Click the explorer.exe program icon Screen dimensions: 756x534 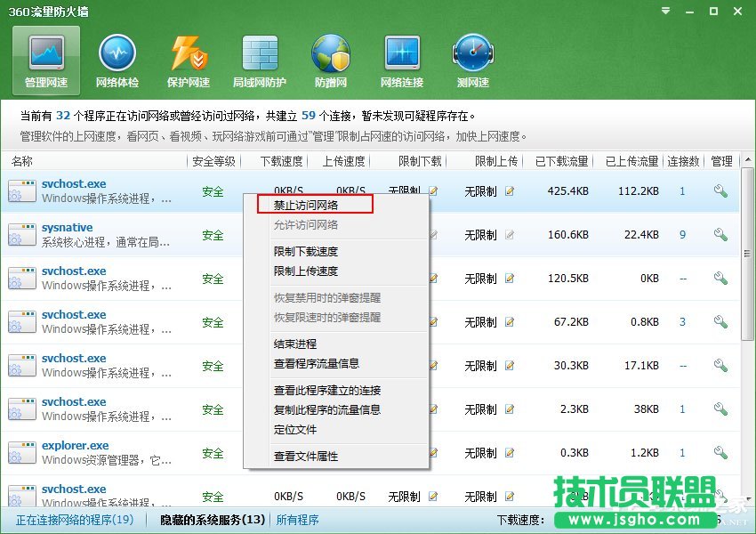[x=22, y=452]
